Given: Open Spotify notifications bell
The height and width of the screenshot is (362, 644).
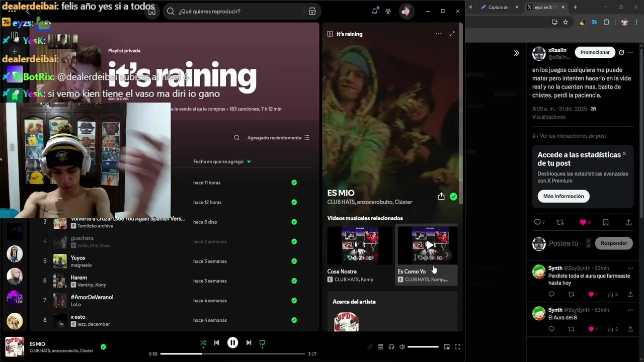Looking at the screenshot, I should pos(374,11).
